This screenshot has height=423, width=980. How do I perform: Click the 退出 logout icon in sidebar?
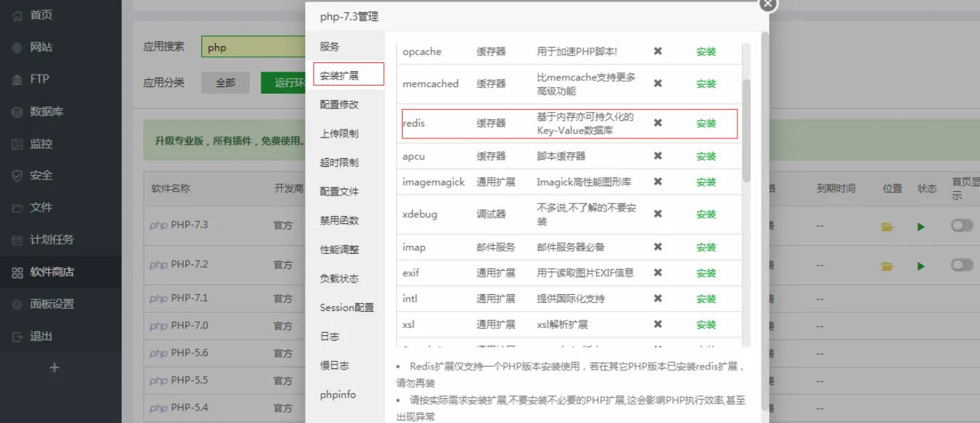click(x=18, y=337)
